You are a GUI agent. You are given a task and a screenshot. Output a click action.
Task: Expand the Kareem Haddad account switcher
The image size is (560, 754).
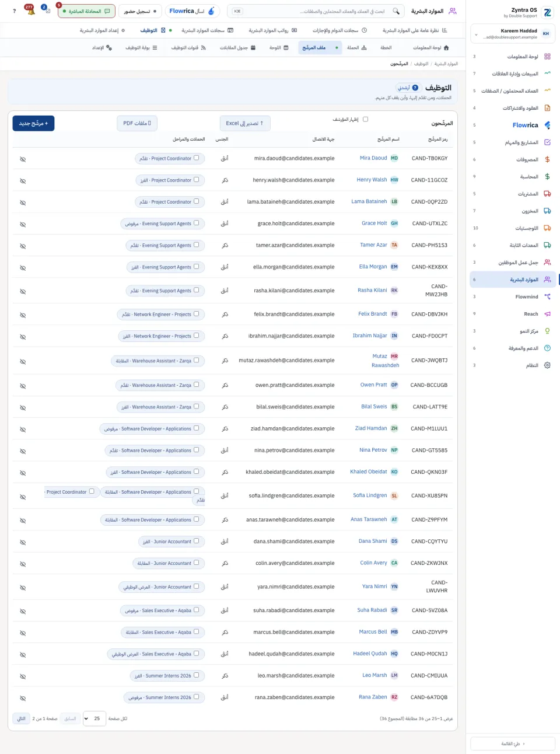[x=513, y=34]
